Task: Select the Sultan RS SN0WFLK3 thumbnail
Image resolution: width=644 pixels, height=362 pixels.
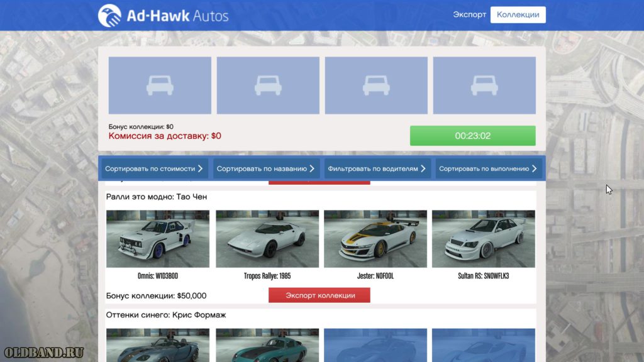Action: 484,239
